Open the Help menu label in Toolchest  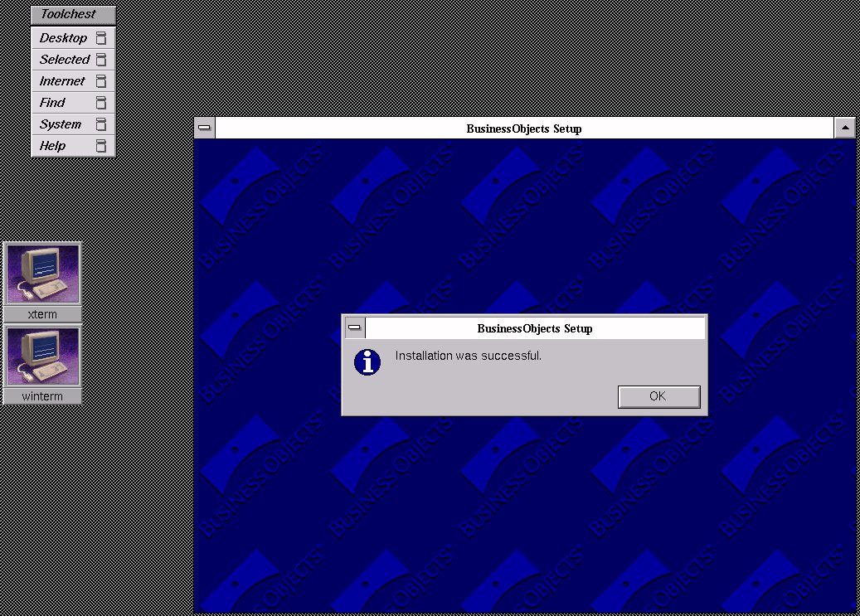tap(52, 146)
